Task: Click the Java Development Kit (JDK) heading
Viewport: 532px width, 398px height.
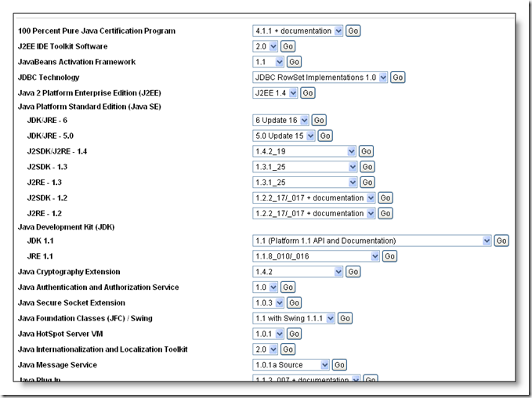Action: 66,227
